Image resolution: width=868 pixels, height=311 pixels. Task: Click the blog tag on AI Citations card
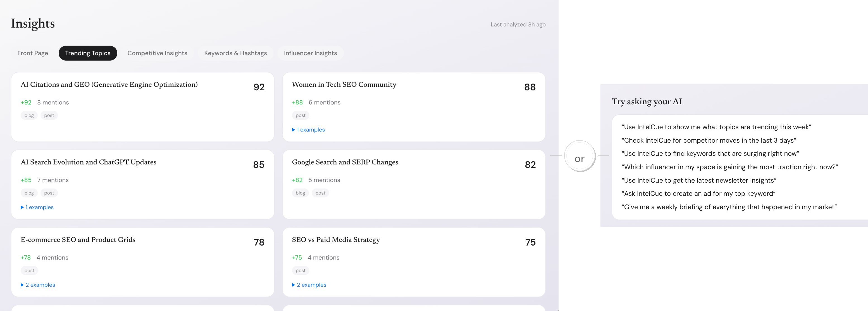tap(29, 115)
